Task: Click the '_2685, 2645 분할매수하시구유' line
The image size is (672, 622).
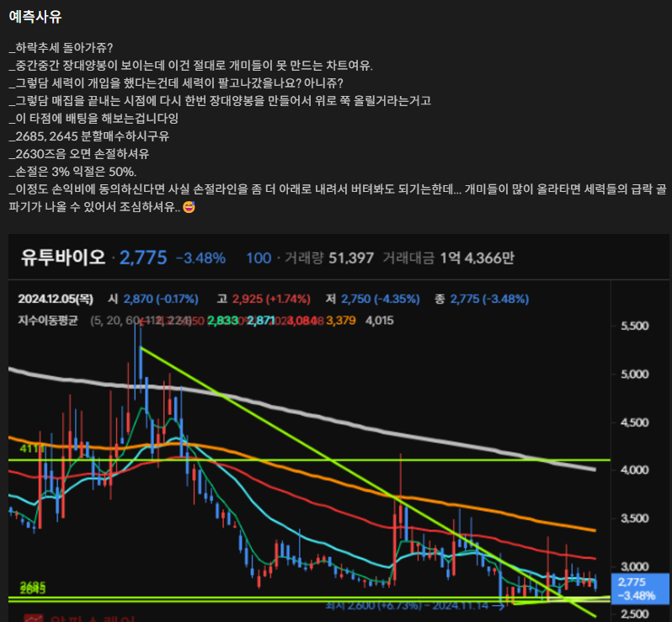Action: click(89, 136)
